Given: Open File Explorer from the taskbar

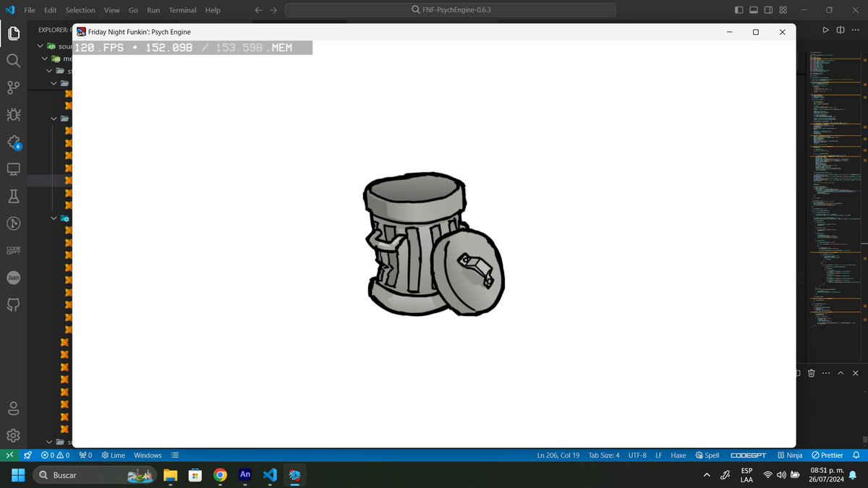Looking at the screenshot, I should coord(170,475).
